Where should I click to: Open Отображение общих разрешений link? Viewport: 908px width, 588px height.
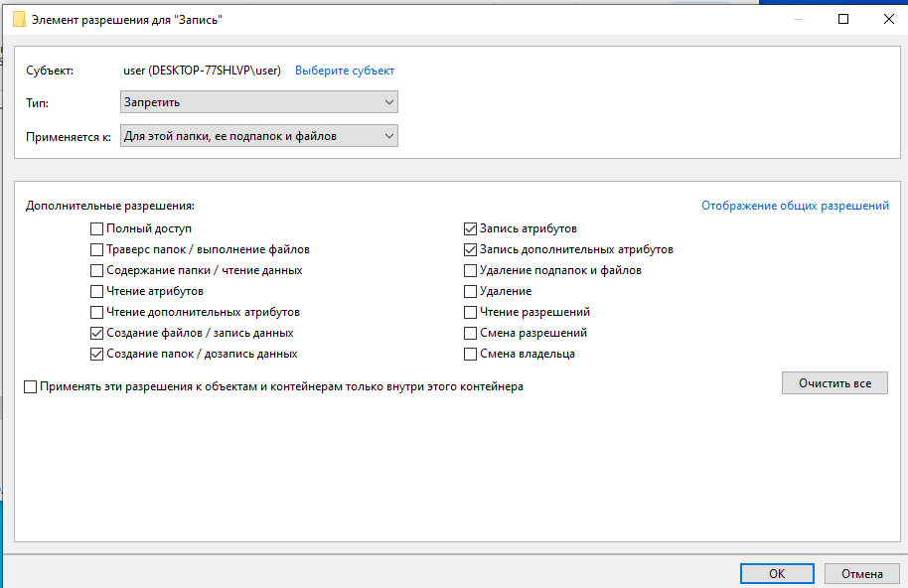(x=795, y=206)
